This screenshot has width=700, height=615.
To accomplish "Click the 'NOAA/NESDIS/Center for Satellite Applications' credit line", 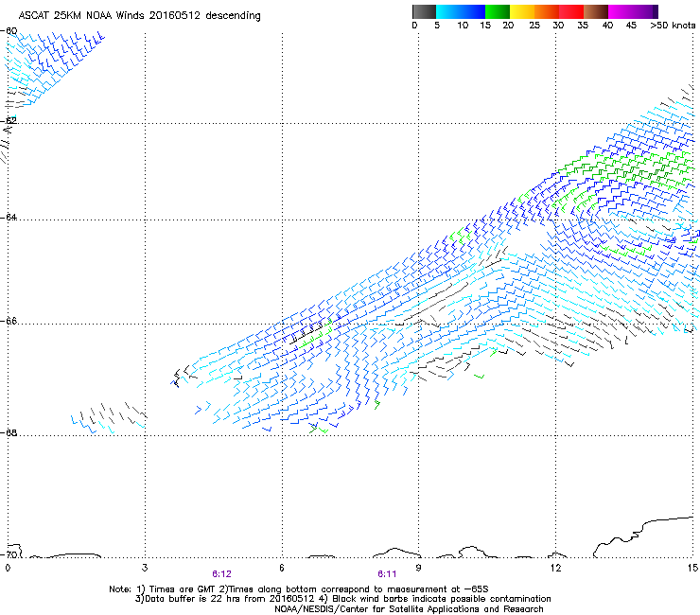I will [x=409, y=609].
